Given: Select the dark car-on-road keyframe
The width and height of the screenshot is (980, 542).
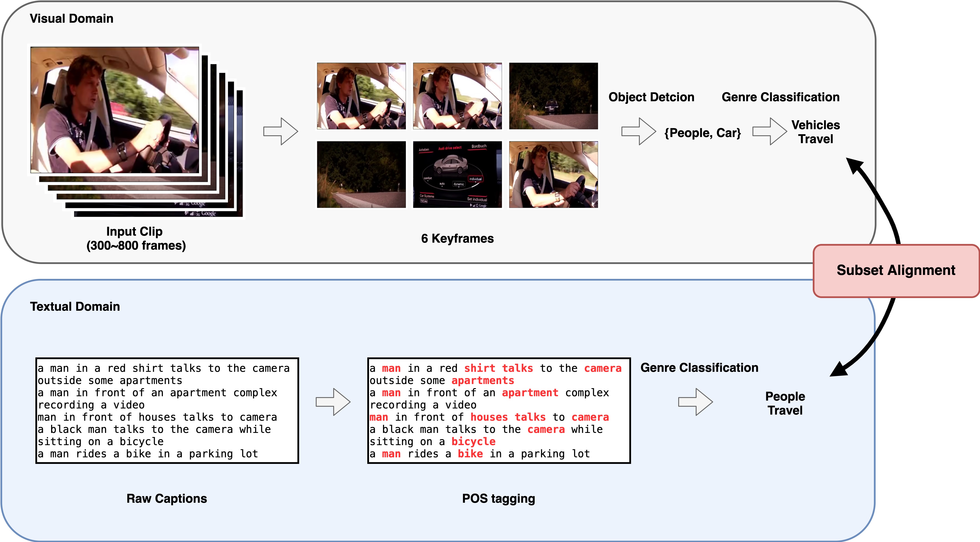Looking at the screenshot, I should (x=554, y=96).
